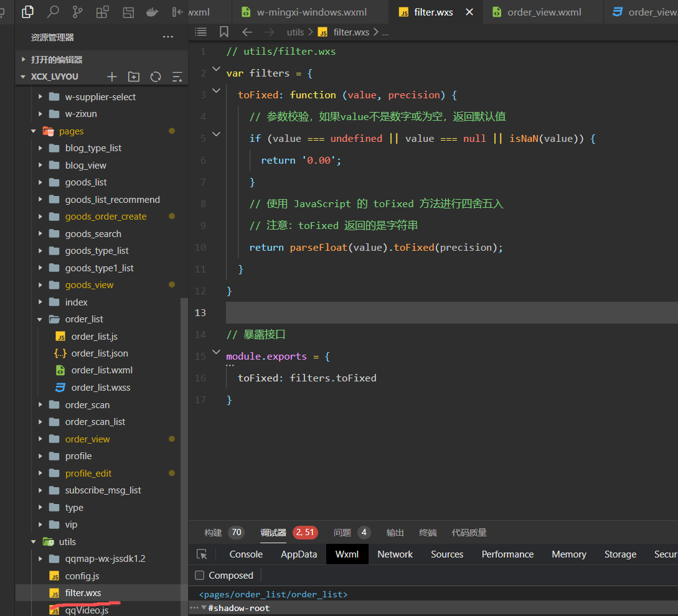Viewport: 678px width, 616px height.
Task: Switch to the 问题 panel tab
Action: pyautogui.click(x=342, y=533)
